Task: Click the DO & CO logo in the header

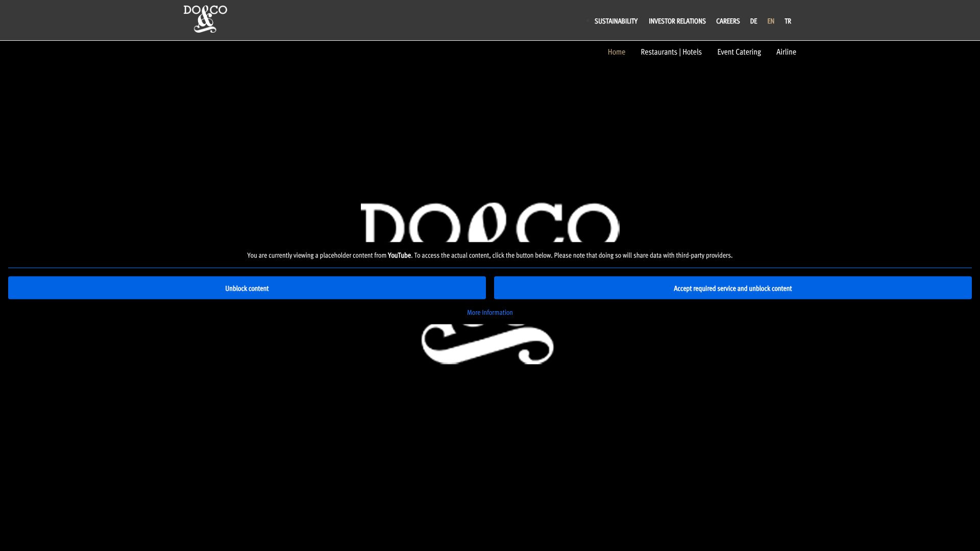Action: click(205, 19)
